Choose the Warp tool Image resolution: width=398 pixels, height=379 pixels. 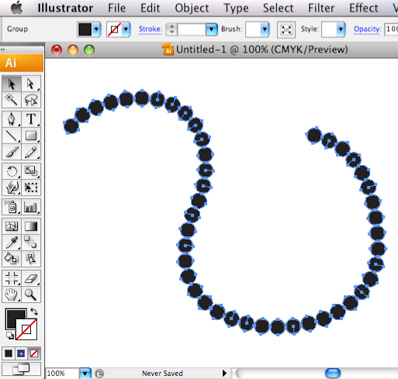pyautogui.click(x=12, y=187)
